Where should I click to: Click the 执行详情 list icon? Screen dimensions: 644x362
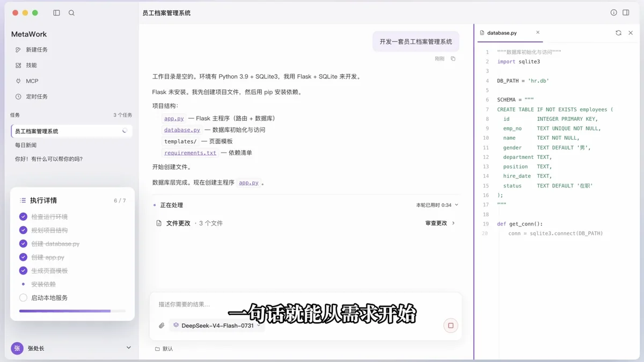pyautogui.click(x=23, y=200)
